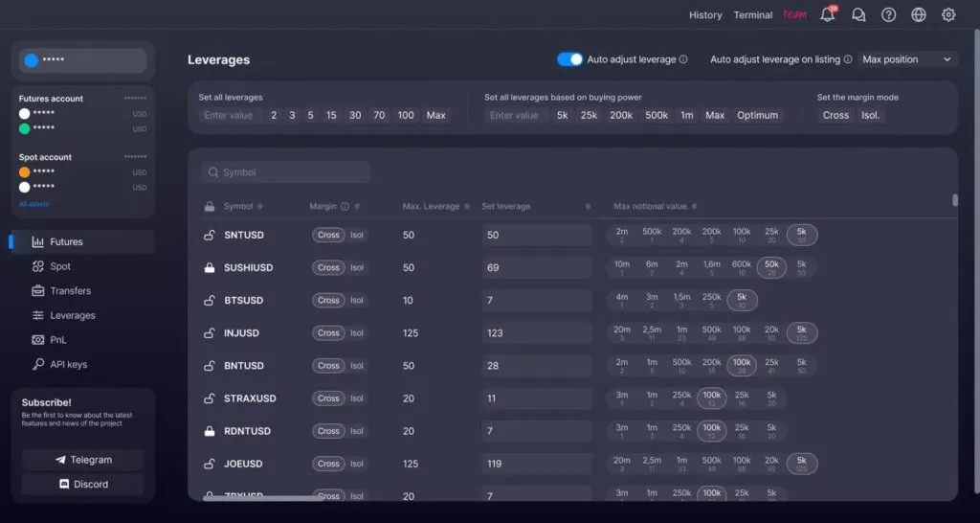Viewport: 980px width, 523px height.
Task: Click the horizontal scrollbar under table
Action: tap(264, 499)
